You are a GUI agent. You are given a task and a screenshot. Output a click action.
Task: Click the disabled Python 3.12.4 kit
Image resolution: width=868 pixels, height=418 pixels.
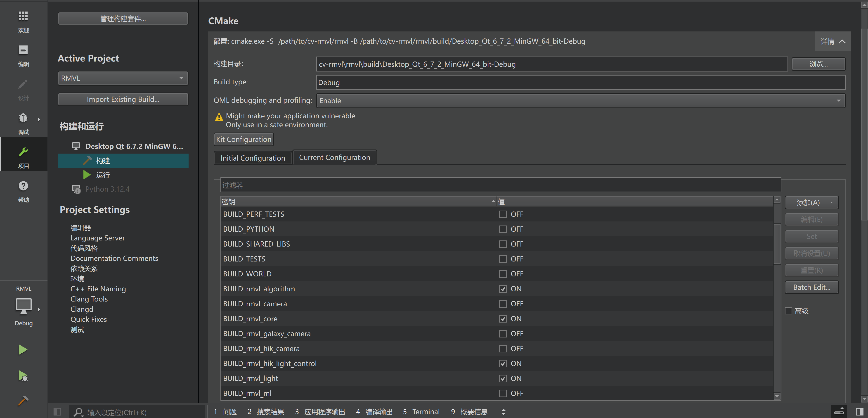click(x=107, y=189)
